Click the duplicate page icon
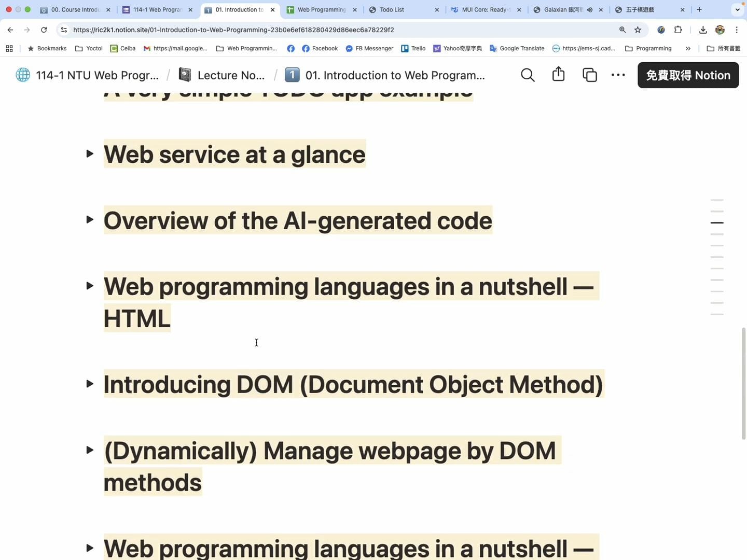This screenshot has width=747, height=560. pos(589,75)
